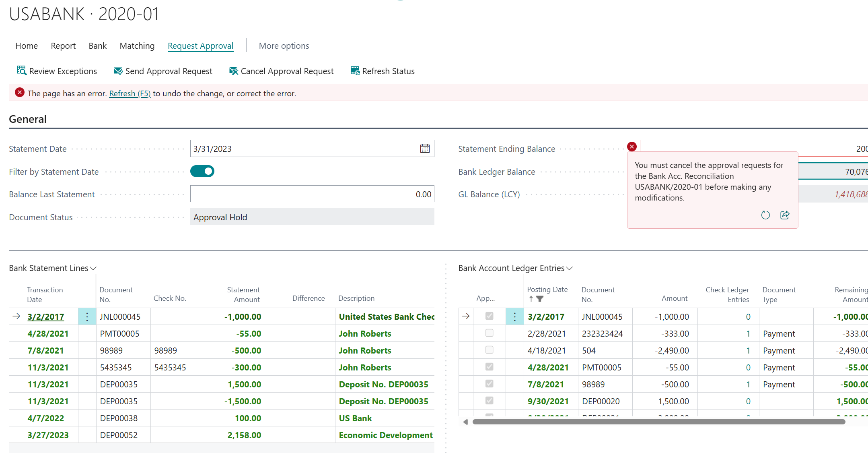This screenshot has height=453, width=868.
Task: Open the Statement Date calendar picker
Action: click(x=425, y=149)
